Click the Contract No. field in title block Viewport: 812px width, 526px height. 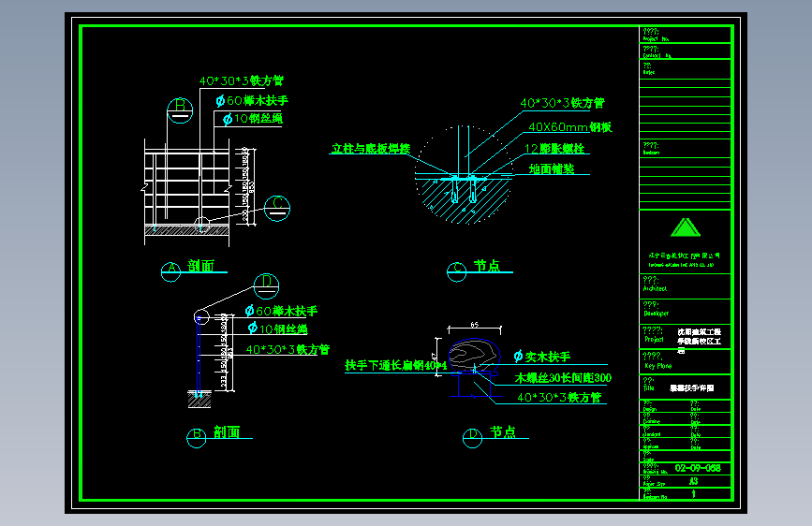click(685, 51)
